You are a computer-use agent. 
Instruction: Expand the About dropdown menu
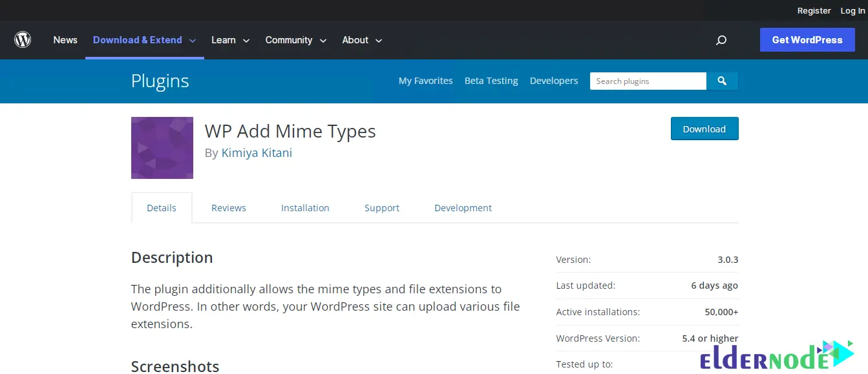(x=362, y=40)
